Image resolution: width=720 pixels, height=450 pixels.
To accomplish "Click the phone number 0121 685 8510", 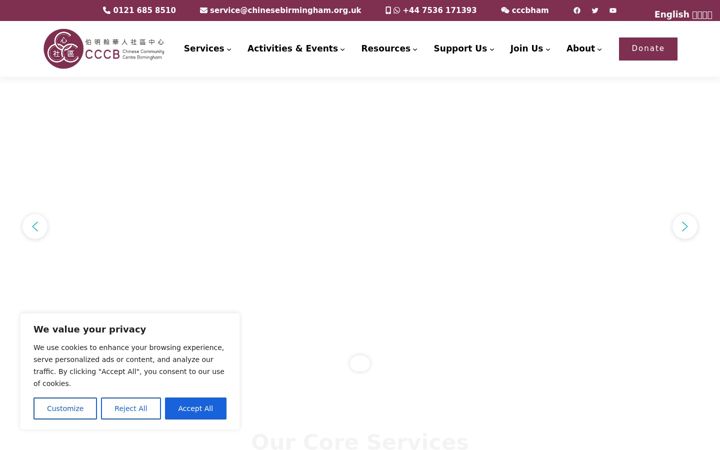I will (x=144, y=10).
